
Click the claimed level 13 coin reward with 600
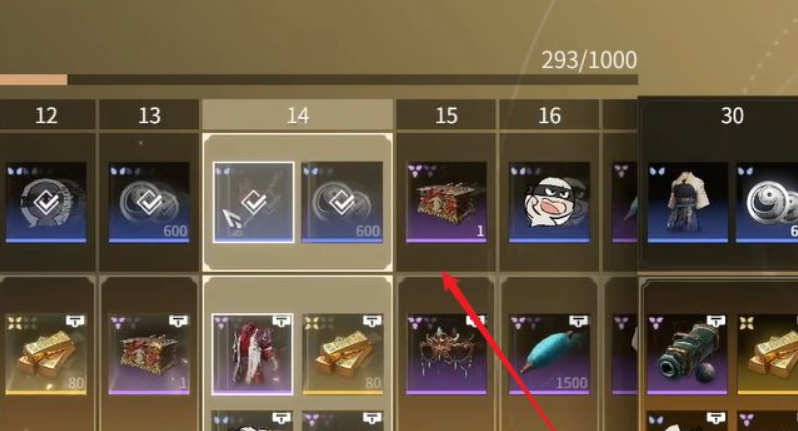click(149, 202)
